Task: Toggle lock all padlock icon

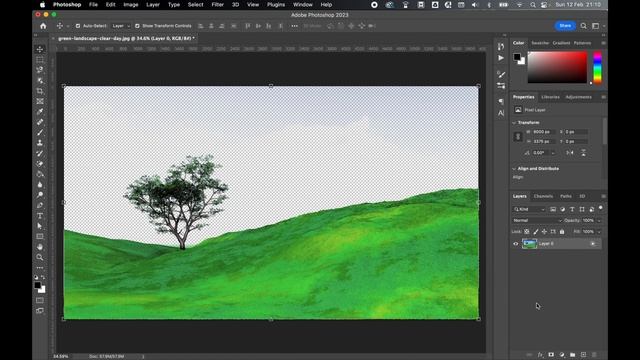Action: (562, 232)
